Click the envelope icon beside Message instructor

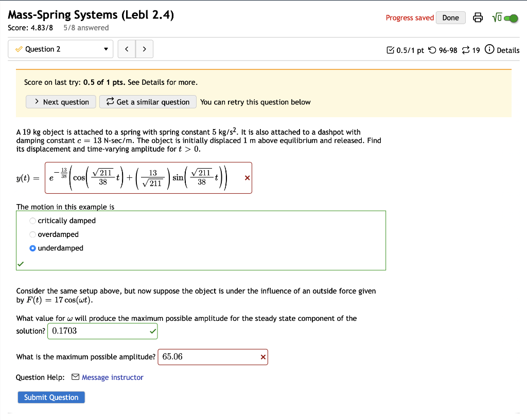(75, 377)
